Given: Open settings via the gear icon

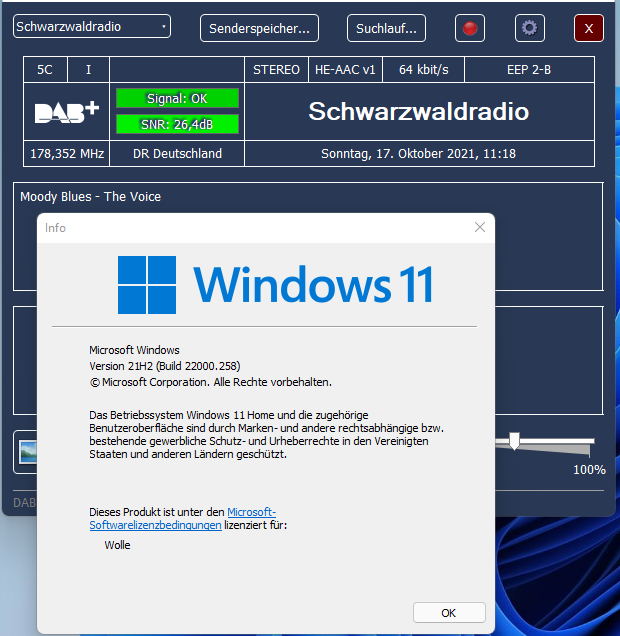Looking at the screenshot, I should (529, 28).
